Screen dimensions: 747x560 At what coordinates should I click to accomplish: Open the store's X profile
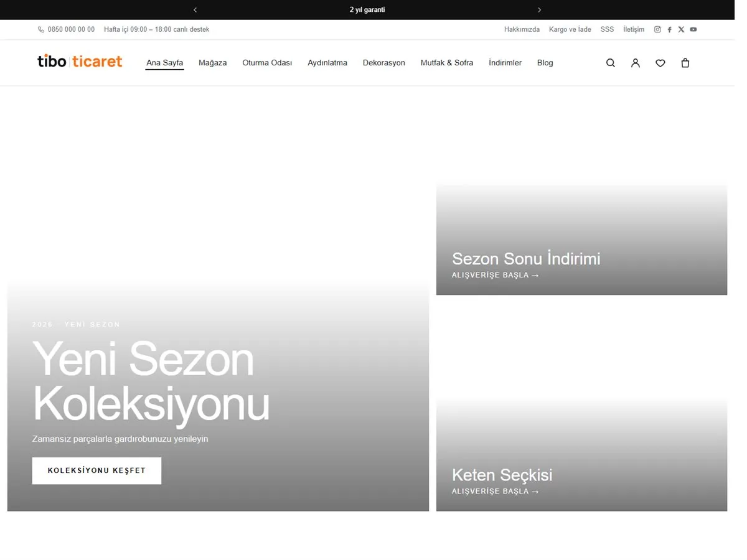pyautogui.click(x=681, y=29)
